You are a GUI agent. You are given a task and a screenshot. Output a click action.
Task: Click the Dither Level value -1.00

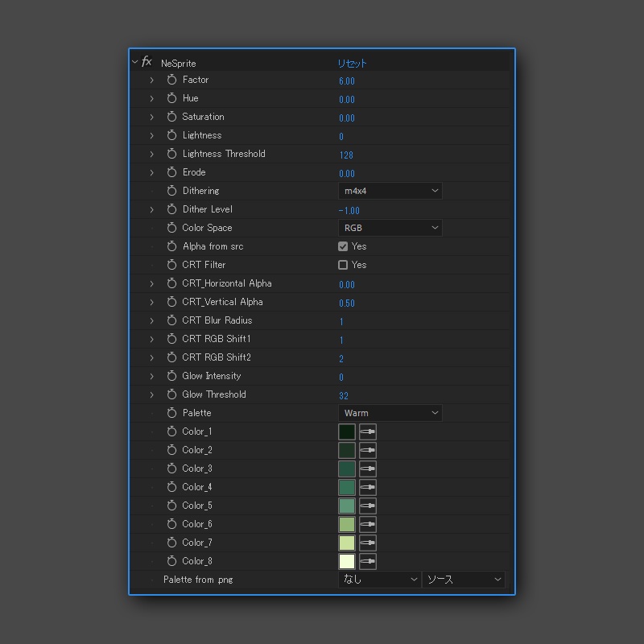click(347, 209)
